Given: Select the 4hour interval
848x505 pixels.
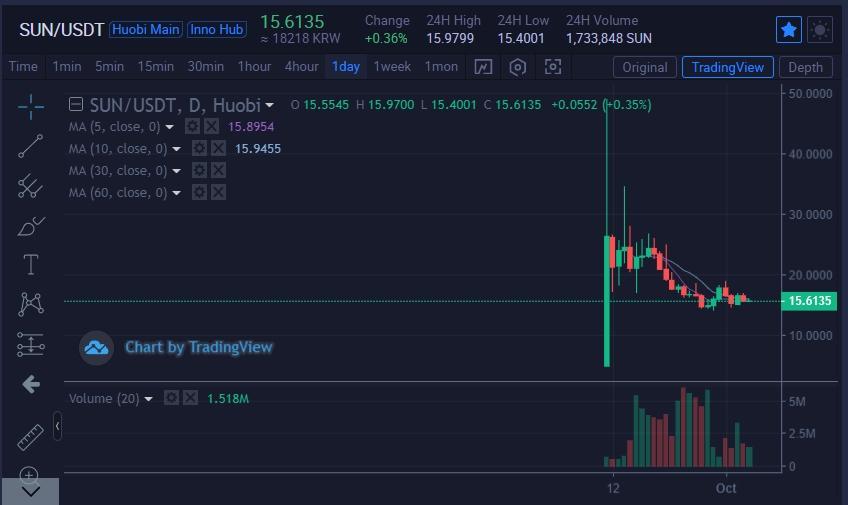Looking at the screenshot, I should pos(302,67).
